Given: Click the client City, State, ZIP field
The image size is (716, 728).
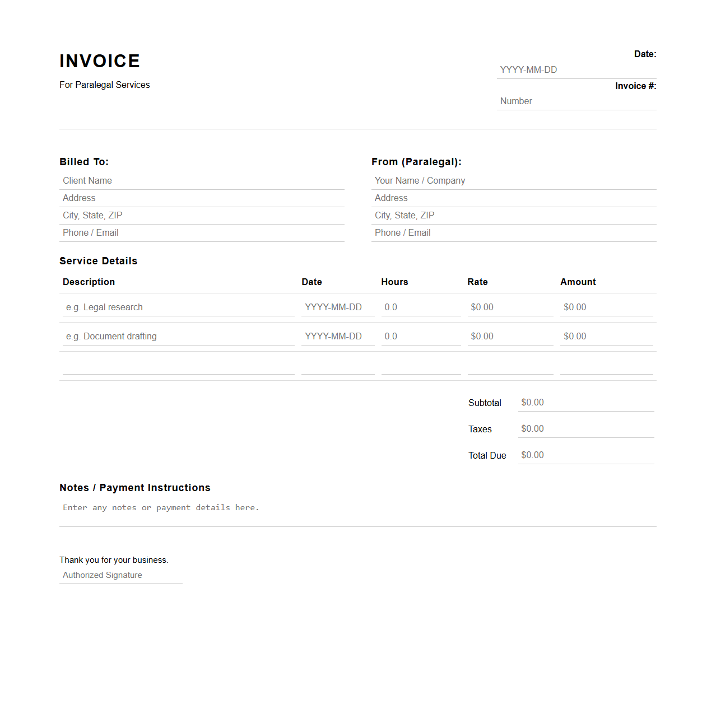Looking at the screenshot, I should tap(202, 215).
